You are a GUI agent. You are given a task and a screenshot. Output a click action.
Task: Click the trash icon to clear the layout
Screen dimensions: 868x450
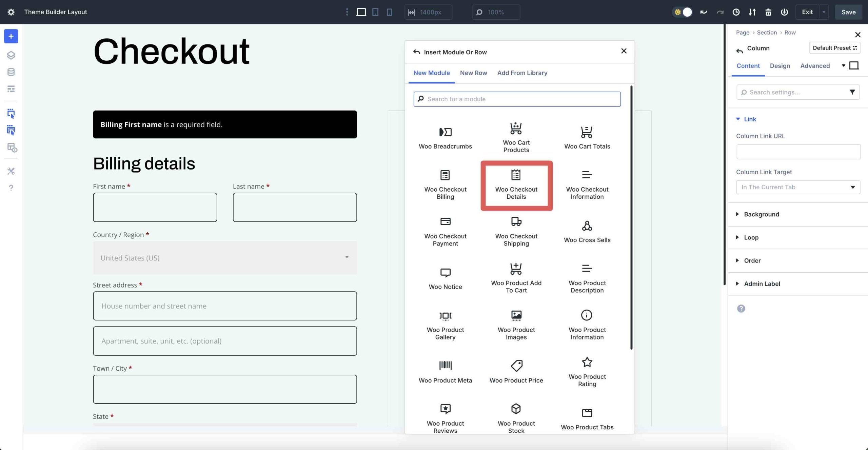(x=768, y=12)
